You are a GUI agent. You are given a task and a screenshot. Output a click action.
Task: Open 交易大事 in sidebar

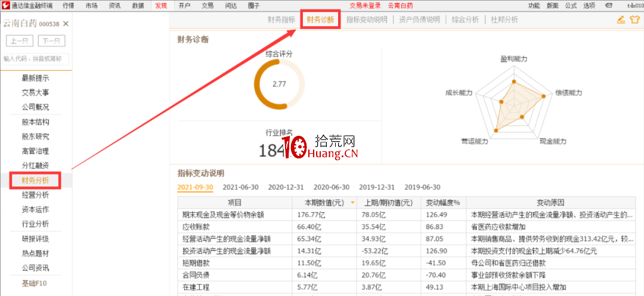(36, 93)
